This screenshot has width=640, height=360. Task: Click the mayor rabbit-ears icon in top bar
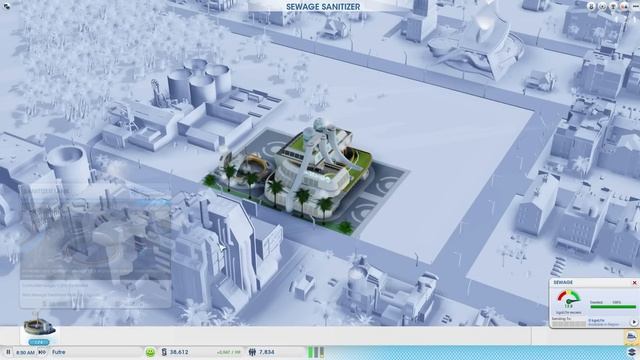coord(592,6)
